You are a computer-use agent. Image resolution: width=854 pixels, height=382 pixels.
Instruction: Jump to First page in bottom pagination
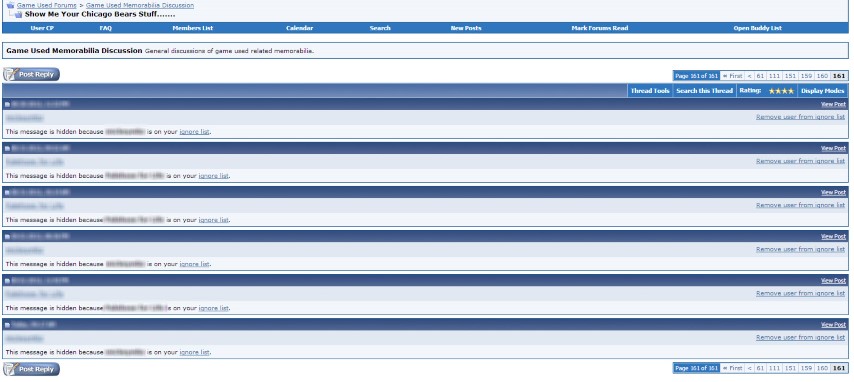tap(733, 368)
